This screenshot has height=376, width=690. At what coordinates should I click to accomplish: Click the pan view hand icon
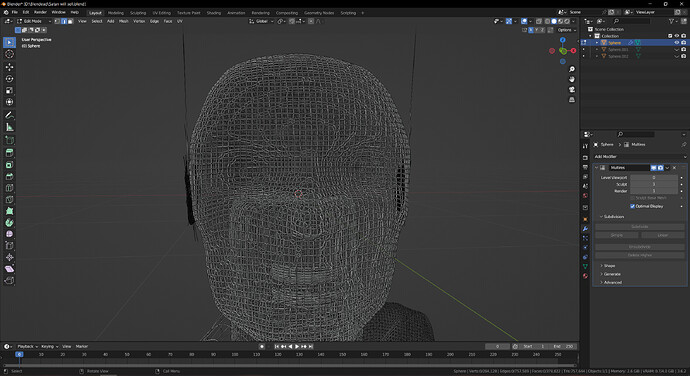572,79
